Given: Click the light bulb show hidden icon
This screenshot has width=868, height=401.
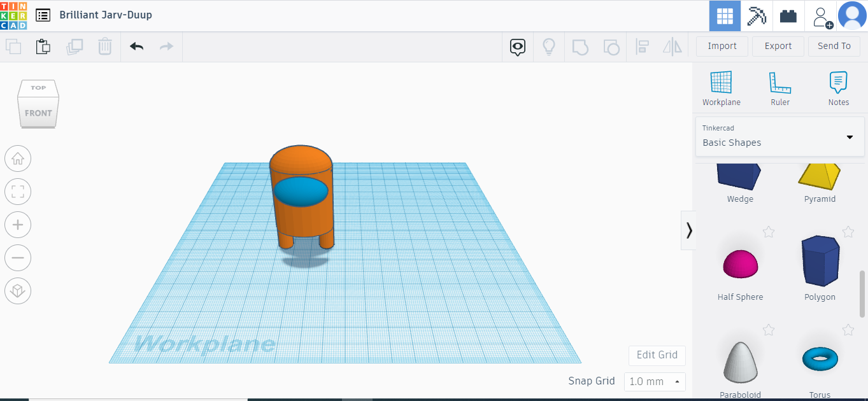Looking at the screenshot, I should (549, 46).
